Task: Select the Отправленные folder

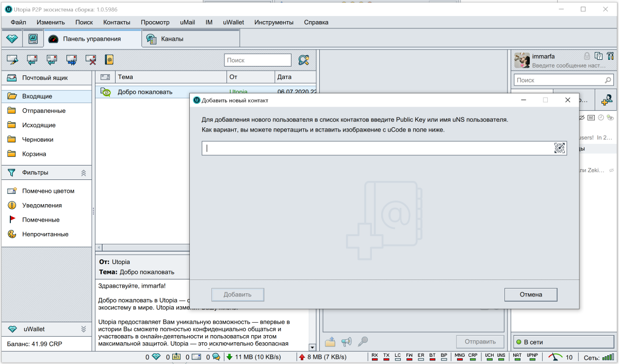Action: point(46,111)
